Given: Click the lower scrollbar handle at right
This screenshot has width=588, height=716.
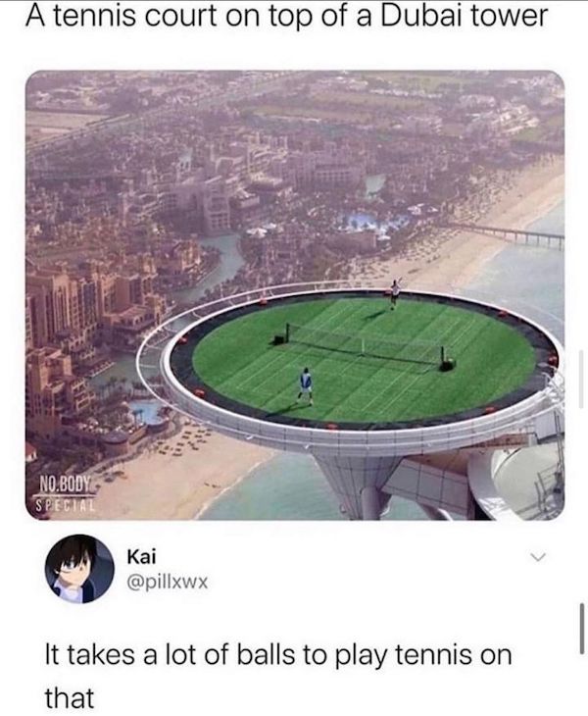Looking at the screenshot, I should [582, 629].
